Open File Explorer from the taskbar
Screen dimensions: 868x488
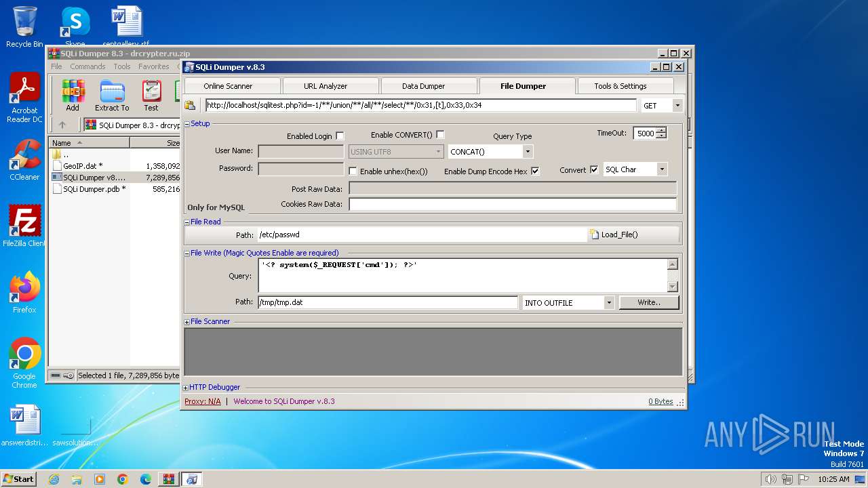(x=77, y=479)
